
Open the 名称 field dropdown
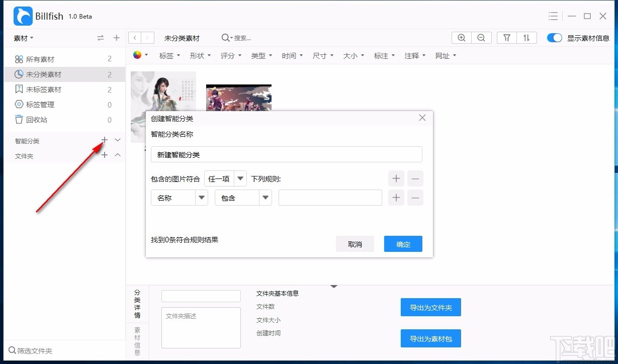click(179, 198)
